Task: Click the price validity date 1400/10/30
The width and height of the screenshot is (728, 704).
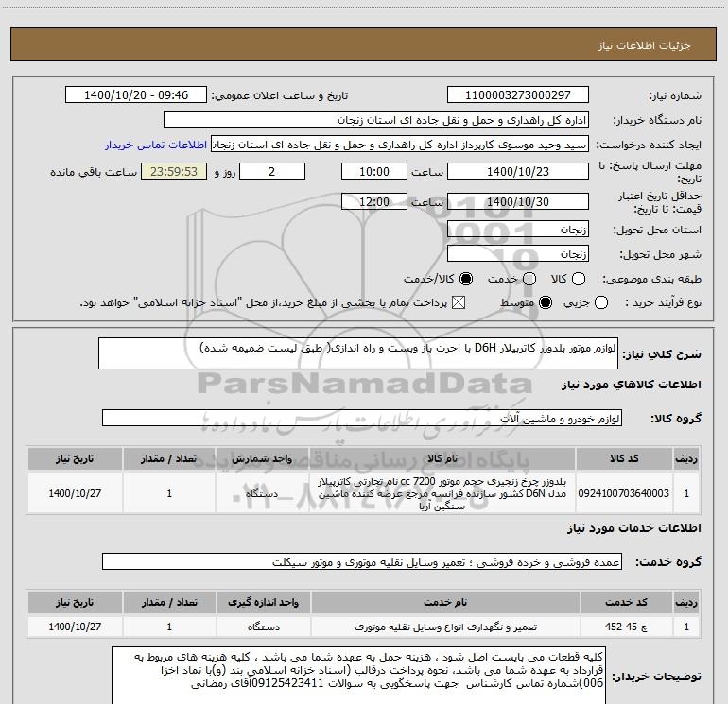Action: [518, 202]
